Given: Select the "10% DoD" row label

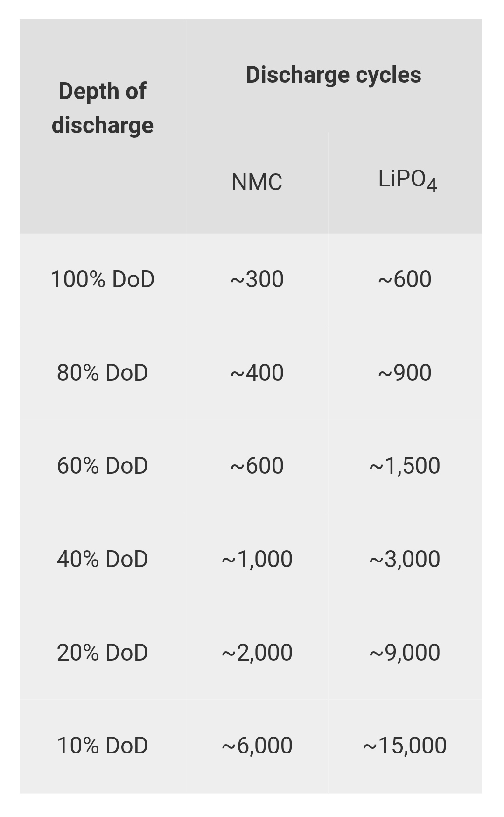Looking at the screenshot, I should pyautogui.click(x=102, y=746).
